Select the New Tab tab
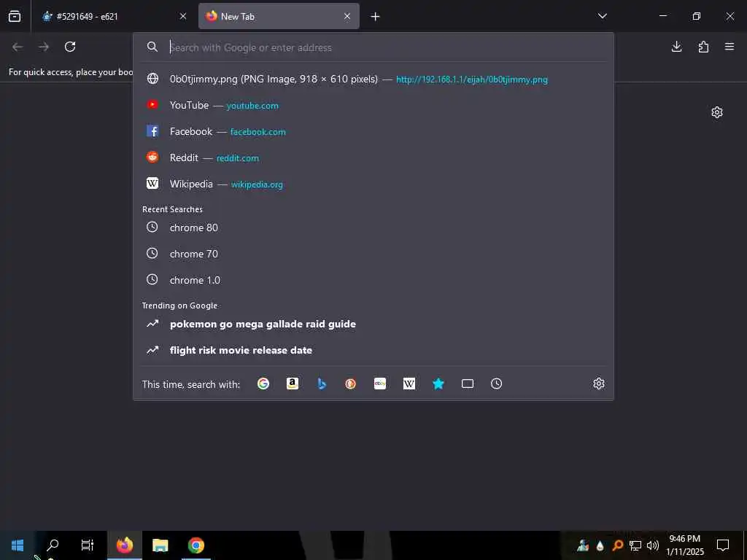 [279, 16]
